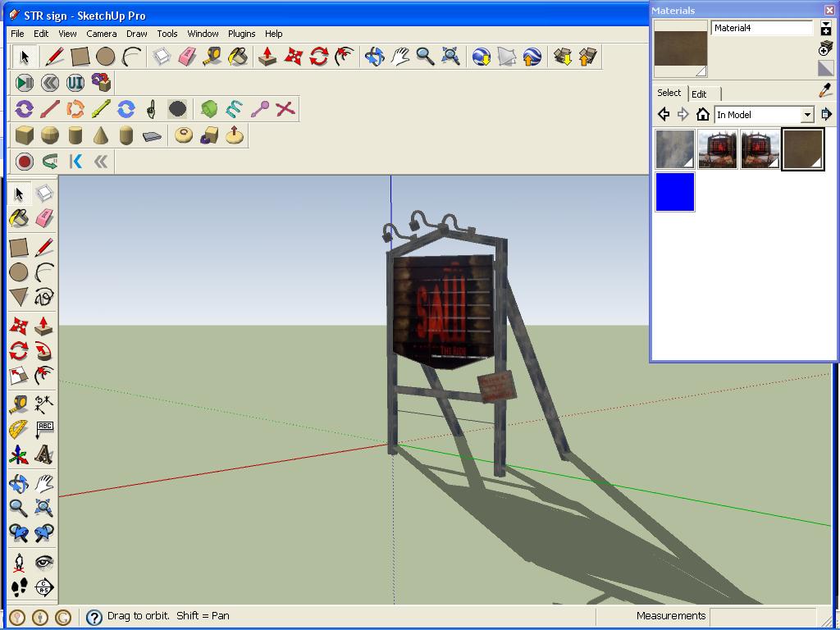Select the Eraser in the top toolbar
The width and height of the screenshot is (840, 630).
tap(186, 57)
